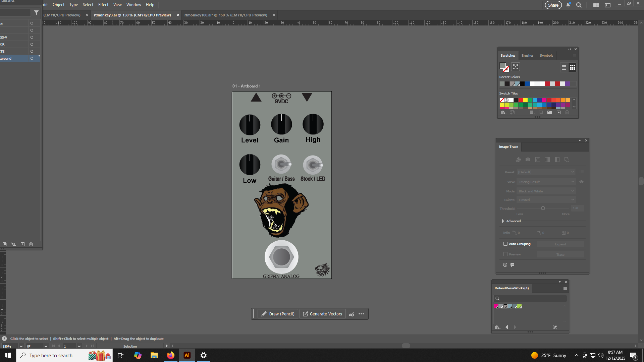Open more options ellipsis in task bar
Viewport: 644px width, 362px height.
pyautogui.click(x=361, y=314)
